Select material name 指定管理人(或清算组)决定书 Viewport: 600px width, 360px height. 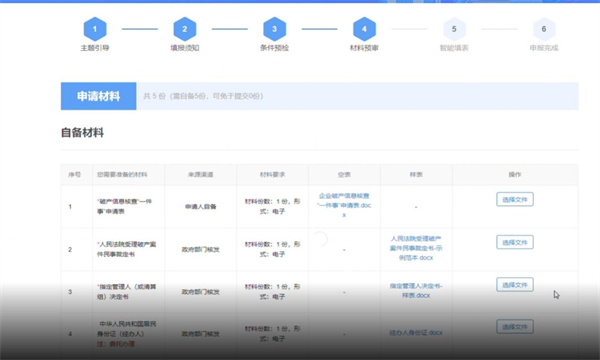127,292
